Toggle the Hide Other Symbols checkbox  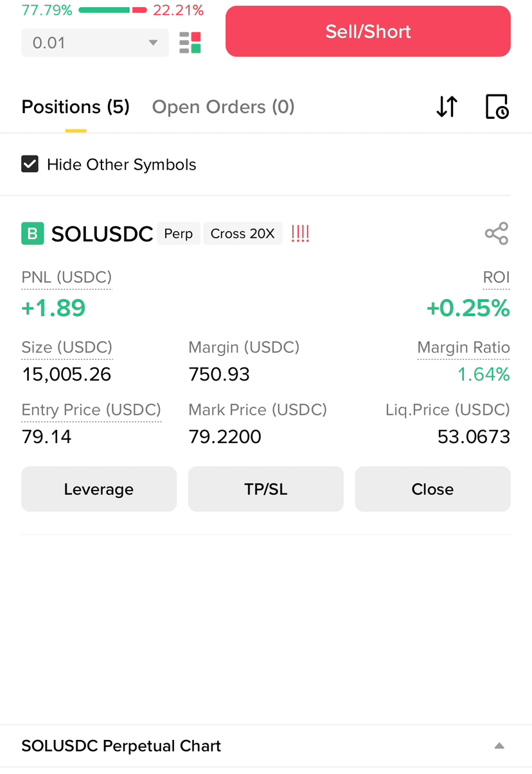[30, 164]
